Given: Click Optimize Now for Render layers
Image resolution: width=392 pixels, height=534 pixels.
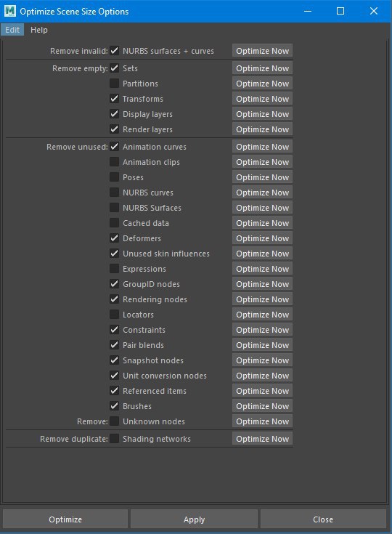Looking at the screenshot, I should click(x=262, y=129).
